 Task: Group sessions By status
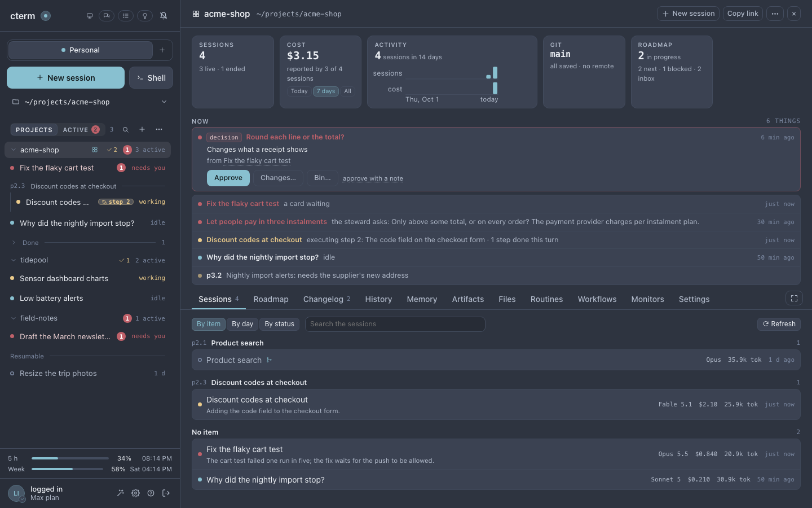[279, 324]
